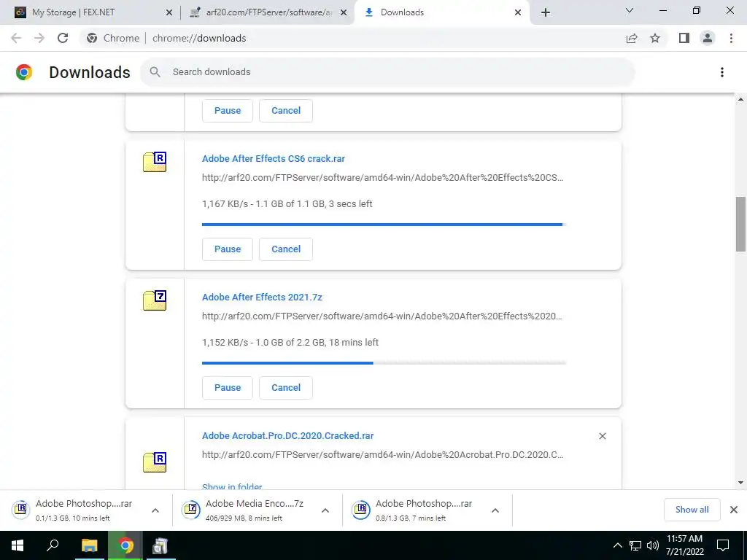The image size is (747, 560).
Task: Click the browser forward arrow
Action: [39, 38]
